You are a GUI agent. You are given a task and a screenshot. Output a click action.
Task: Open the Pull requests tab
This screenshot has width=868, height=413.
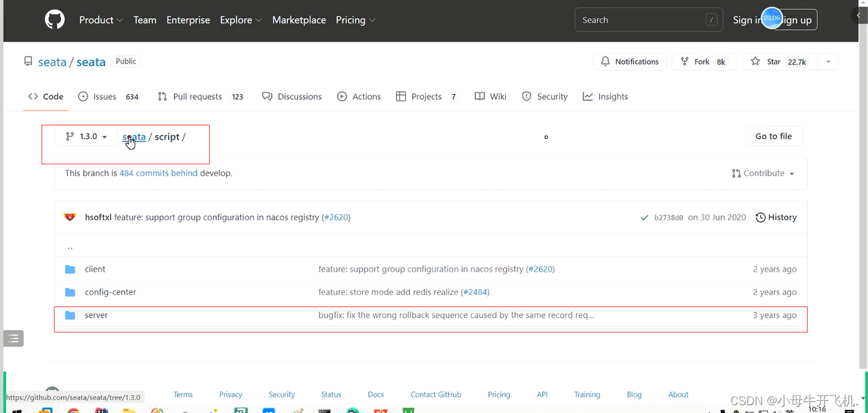[201, 97]
